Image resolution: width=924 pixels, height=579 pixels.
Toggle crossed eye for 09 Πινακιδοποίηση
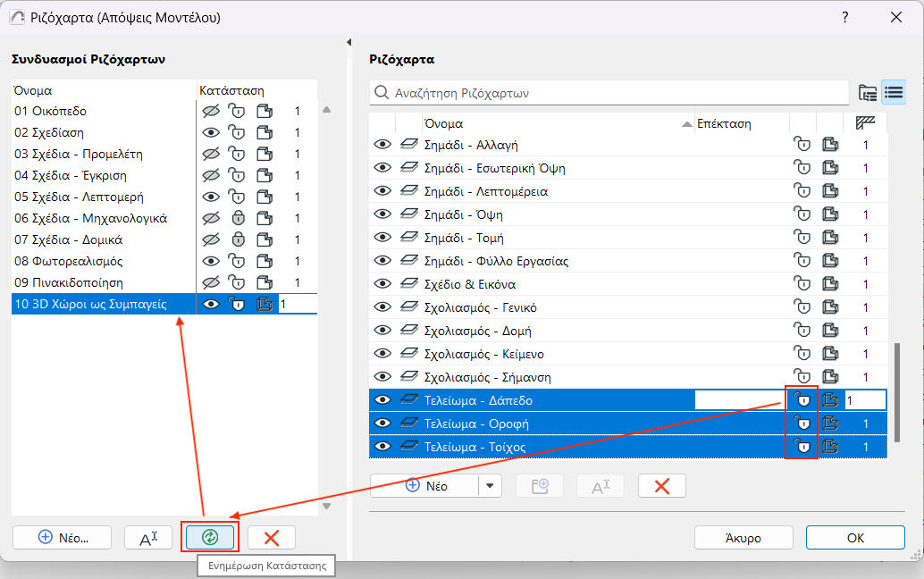click(210, 282)
